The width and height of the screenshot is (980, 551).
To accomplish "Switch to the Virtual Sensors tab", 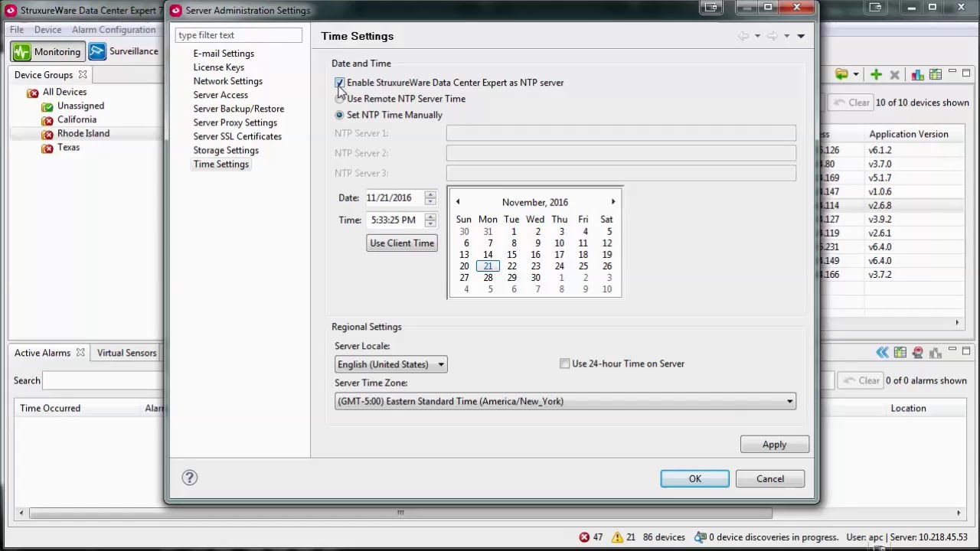I will click(126, 353).
